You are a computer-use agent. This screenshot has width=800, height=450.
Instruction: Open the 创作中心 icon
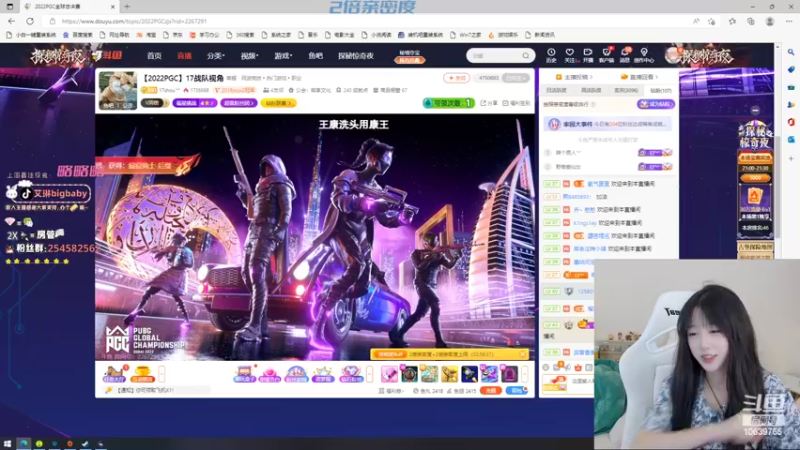(644, 55)
